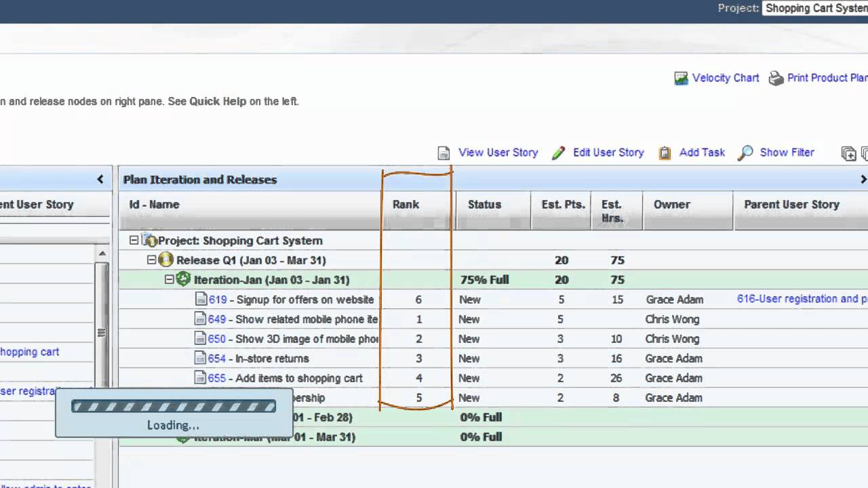Viewport: 868px width, 488px height.
Task: Click the document icon beside story 655
Action: pos(201,378)
